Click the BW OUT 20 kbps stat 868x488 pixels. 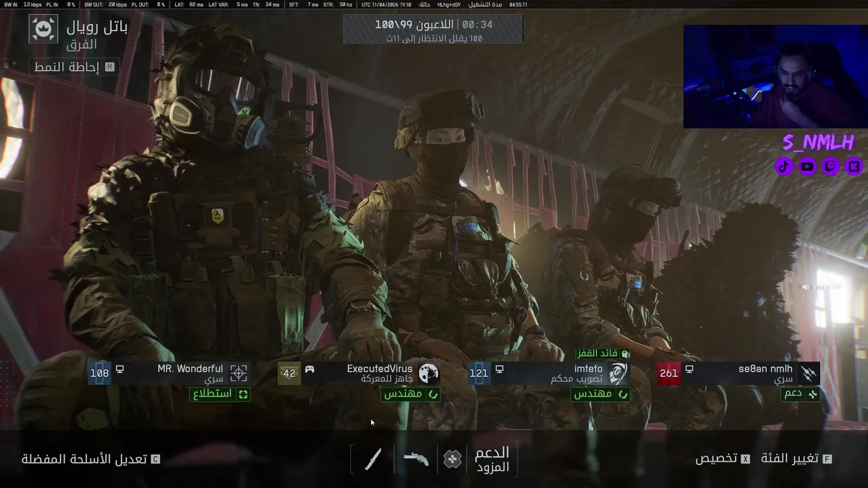[x=105, y=5]
